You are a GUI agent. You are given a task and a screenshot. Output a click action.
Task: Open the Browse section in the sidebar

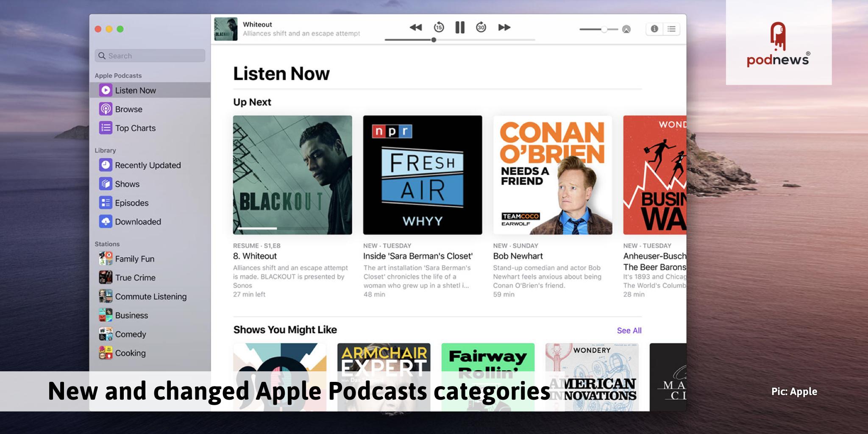(128, 109)
